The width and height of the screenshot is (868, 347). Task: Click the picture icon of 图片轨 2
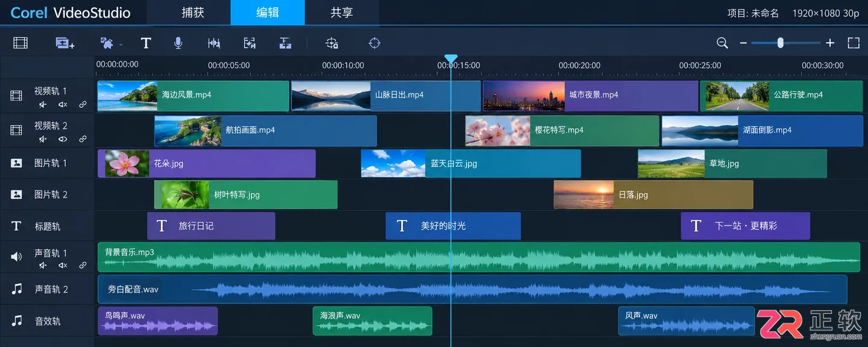(x=16, y=195)
